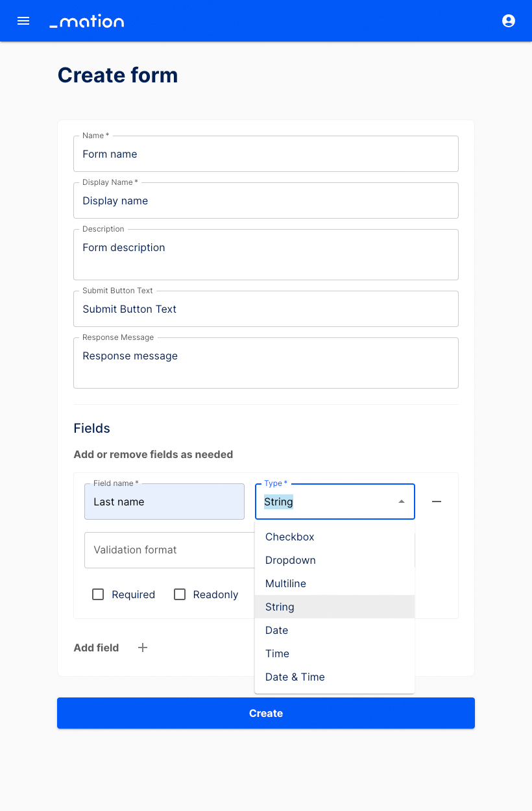This screenshot has height=811, width=532.
Task: Pick Time from the type list
Action: click(x=335, y=653)
